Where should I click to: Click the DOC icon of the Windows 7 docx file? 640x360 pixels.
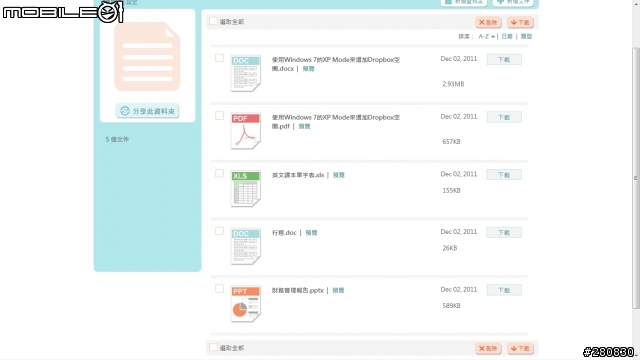[245, 73]
